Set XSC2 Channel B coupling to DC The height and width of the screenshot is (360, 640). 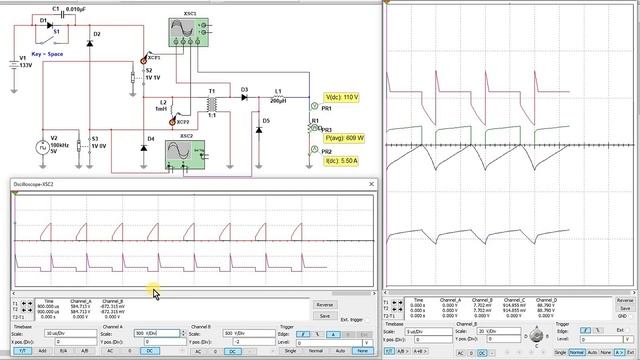click(232, 351)
